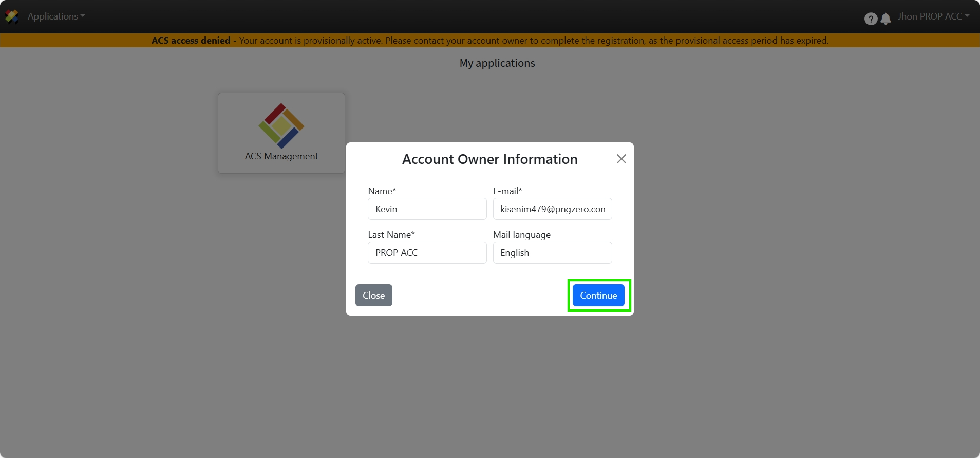
Task: Click the ACS access denied warning banner
Action: click(489, 41)
